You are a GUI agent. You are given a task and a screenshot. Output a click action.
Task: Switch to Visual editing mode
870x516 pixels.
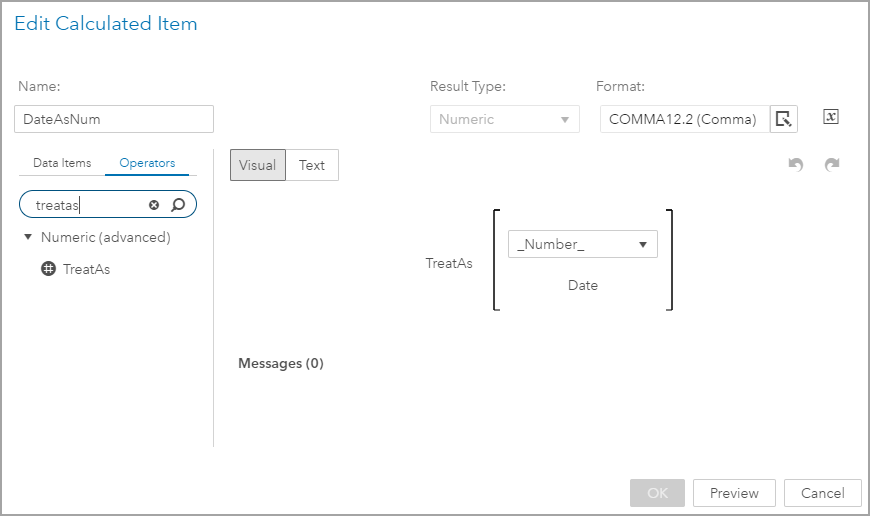click(258, 165)
